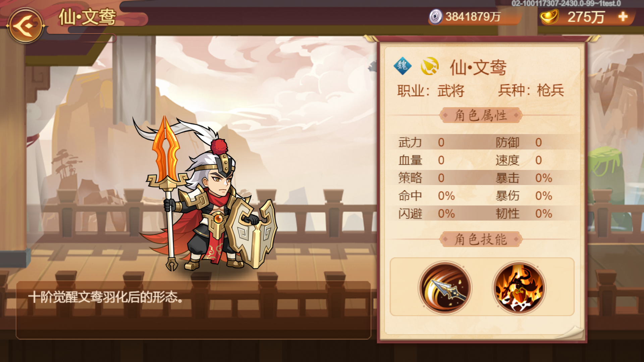This screenshot has height=362, width=644.
Task: Tap the plus icon to add gold
Action: point(623,16)
